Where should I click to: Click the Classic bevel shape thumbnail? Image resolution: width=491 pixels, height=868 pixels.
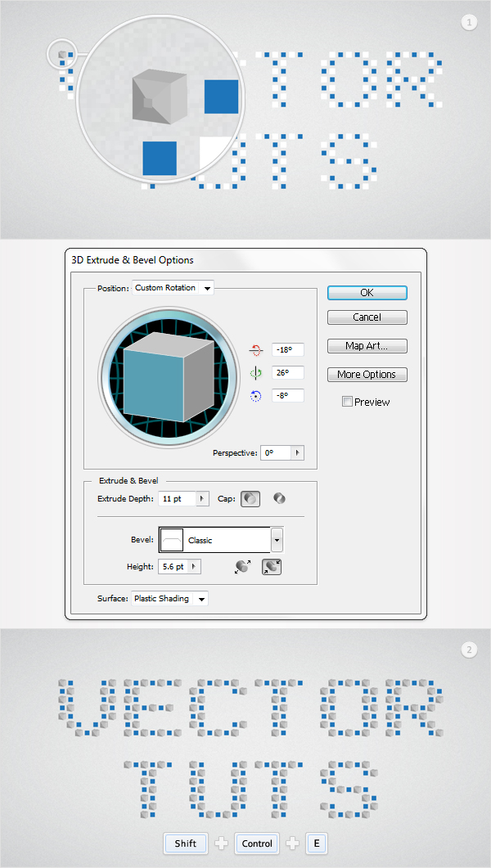[173, 541]
